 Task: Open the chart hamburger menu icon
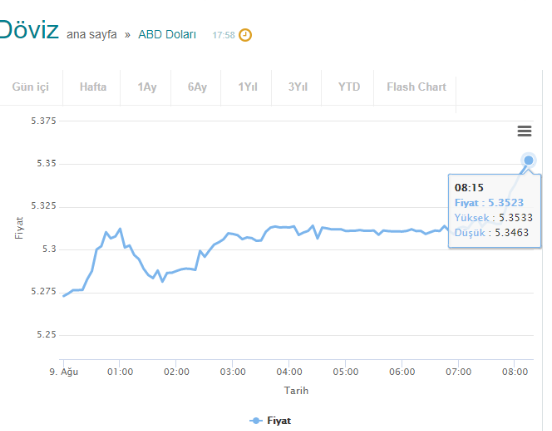pyautogui.click(x=524, y=131)
